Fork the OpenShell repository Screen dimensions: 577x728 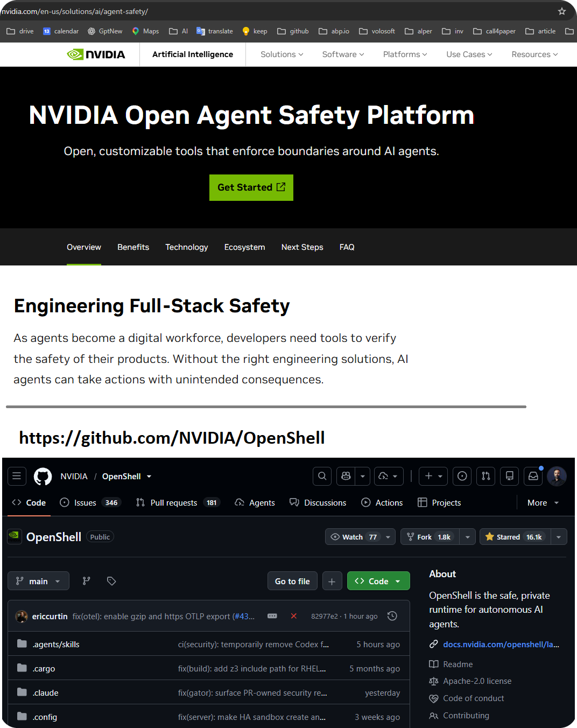(430, 537)
